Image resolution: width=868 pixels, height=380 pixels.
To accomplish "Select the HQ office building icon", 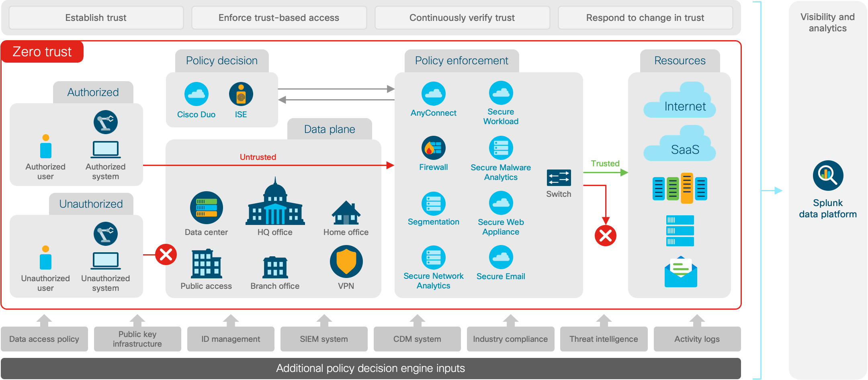I will coord(275,201).
